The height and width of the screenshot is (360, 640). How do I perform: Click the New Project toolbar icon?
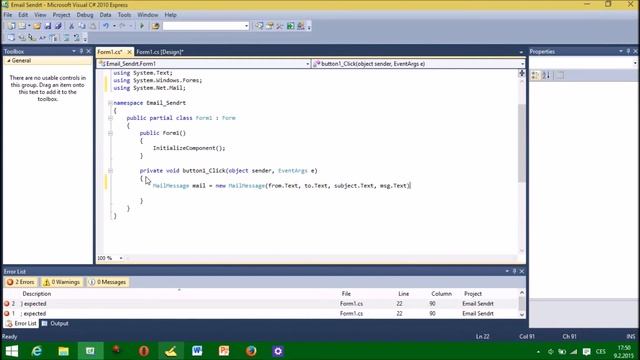pos(11,26)
